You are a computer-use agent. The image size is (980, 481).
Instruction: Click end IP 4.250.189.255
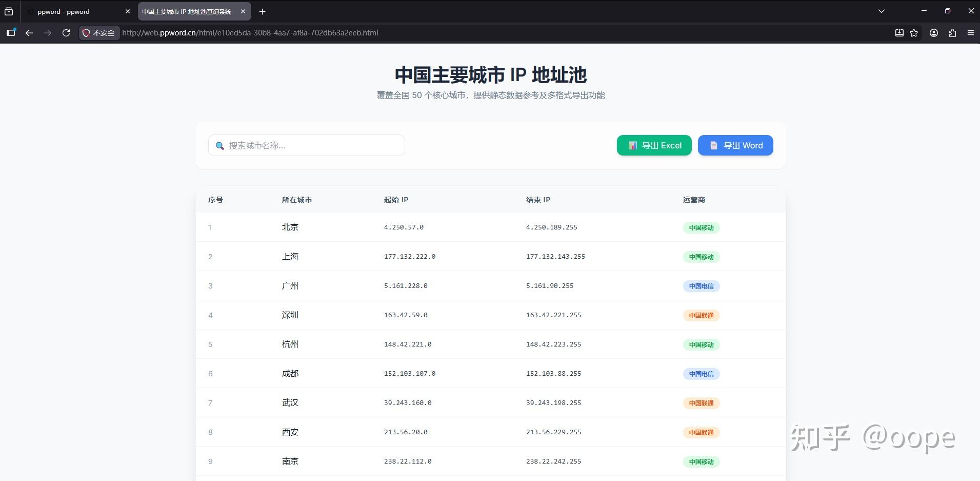pyautogui.click(x=552, y=227)
